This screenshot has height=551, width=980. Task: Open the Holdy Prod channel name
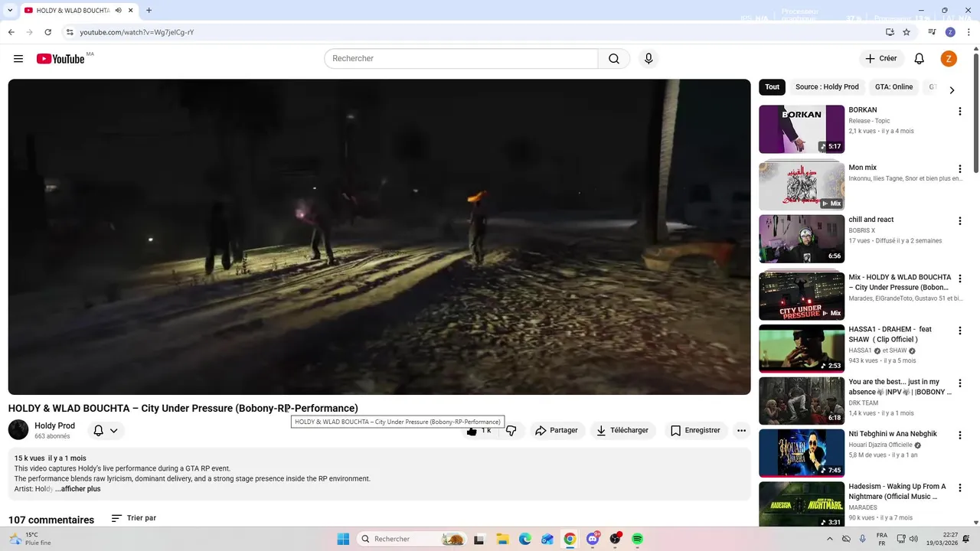[x=54, y=425]
